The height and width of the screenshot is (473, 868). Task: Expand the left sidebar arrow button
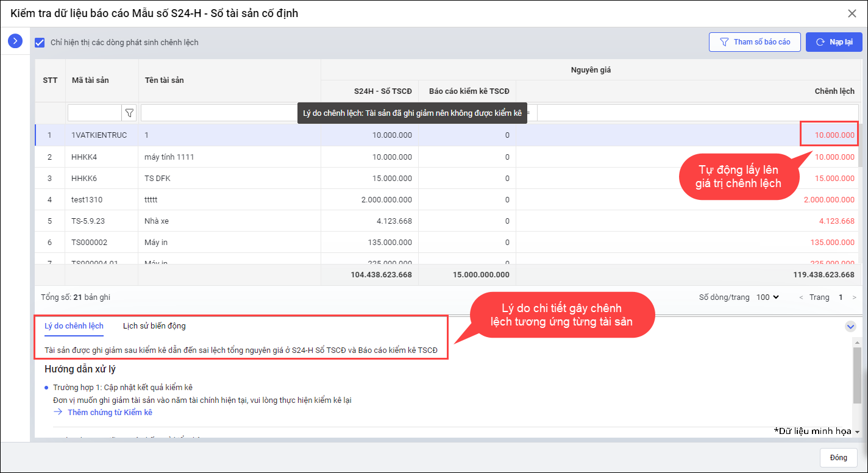tap(15, 41)
